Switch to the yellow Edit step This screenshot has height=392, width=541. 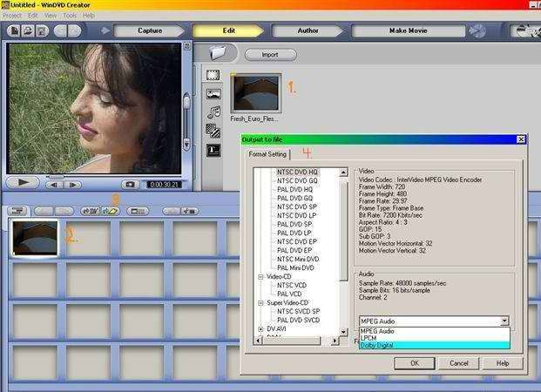pos(228,30)
